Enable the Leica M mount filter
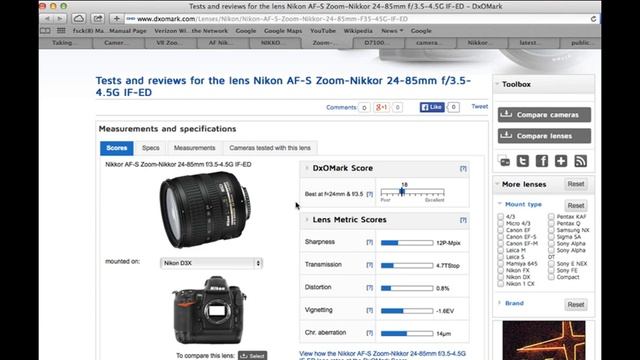Image resolution: width=640 pixels, height=360 pixels. (x=500, y=250)
